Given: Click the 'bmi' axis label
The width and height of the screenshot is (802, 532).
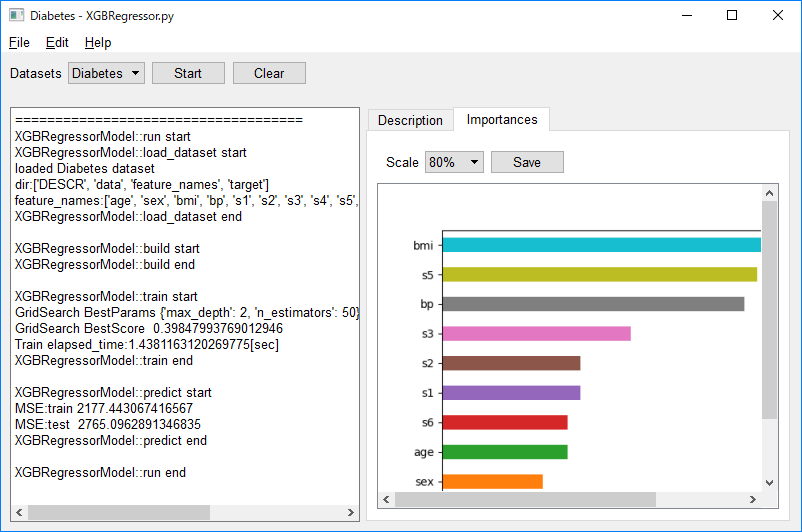Looking at the screenshot, I should point(423,246).
